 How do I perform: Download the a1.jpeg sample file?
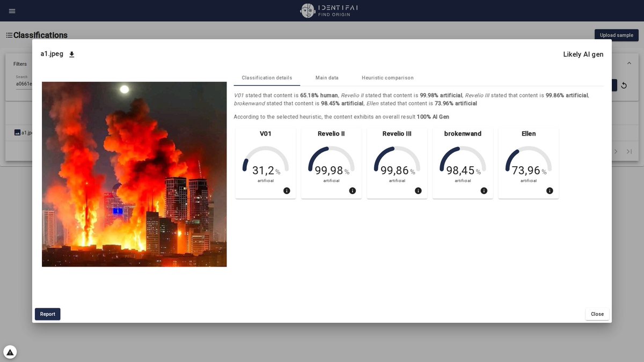pos(72,54)
